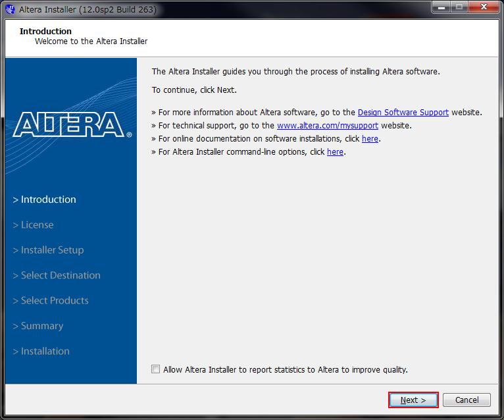Open the www.altera.com/mysupport link
Image resolution: width=504 pixels, height=420 pixels.
(x=328, y=126)
